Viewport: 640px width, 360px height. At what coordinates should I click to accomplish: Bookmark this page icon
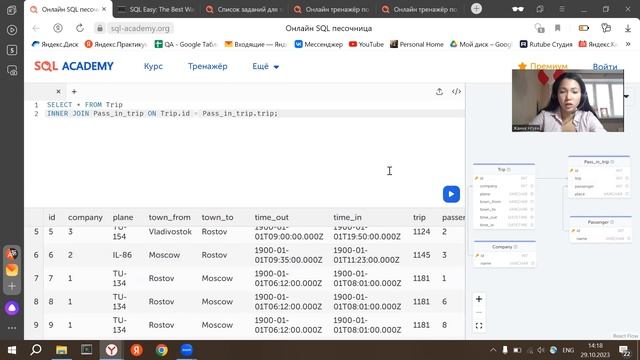tap(558, 28)
